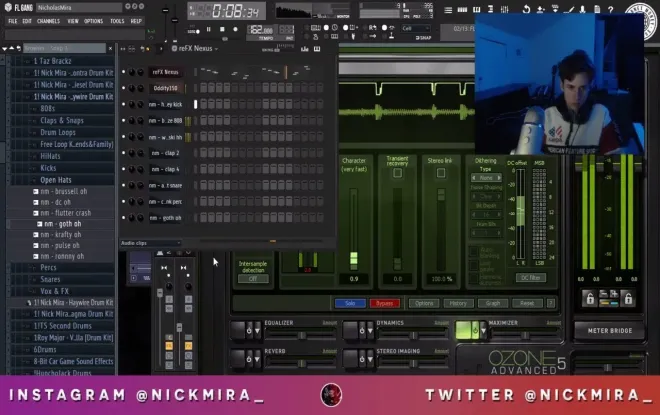The width and height of the screenshot is (660, 415).
Task: Click the hamburger lines icon in top toolbar
Action: (448, 9)
